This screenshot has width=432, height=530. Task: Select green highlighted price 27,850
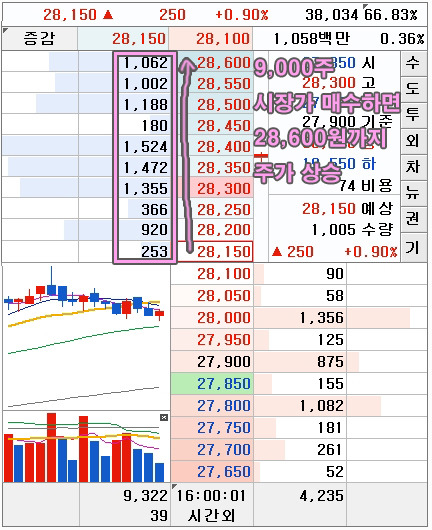click(x=212, y=384)
